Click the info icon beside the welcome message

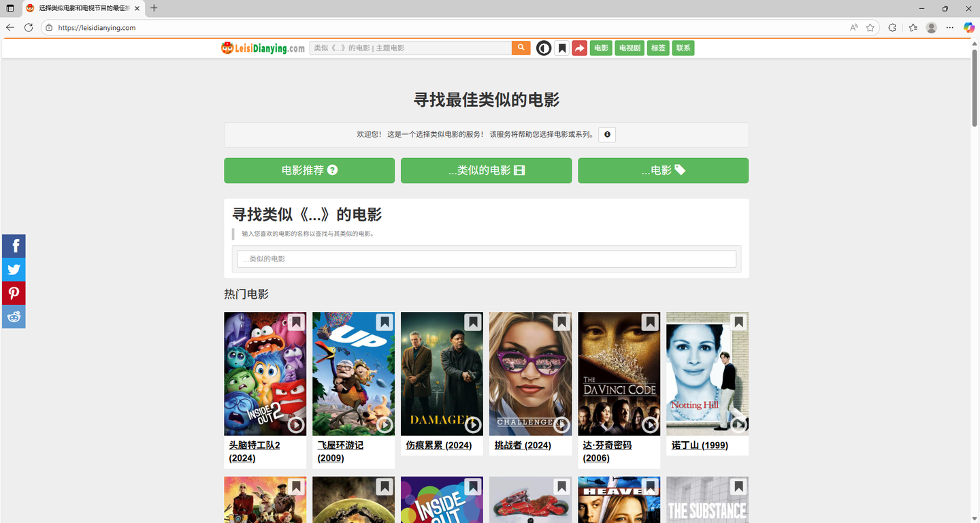(x=607, y=135)
